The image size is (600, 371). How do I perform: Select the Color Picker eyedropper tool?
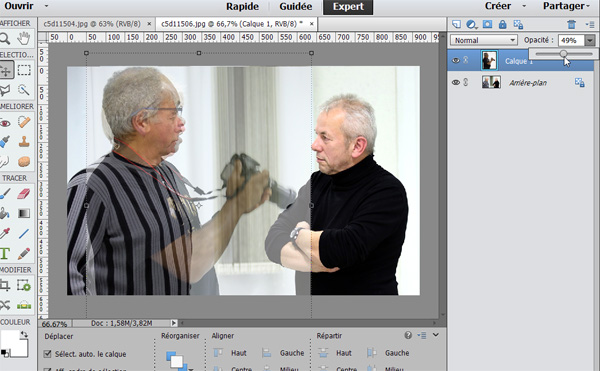click(5, 233)
